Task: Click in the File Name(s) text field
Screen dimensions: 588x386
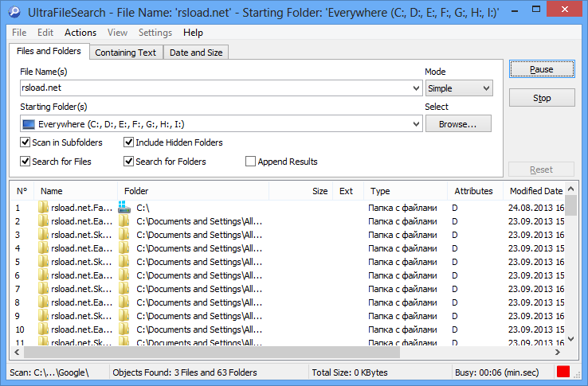Action: pyautogui.click(x=216, y=88)
